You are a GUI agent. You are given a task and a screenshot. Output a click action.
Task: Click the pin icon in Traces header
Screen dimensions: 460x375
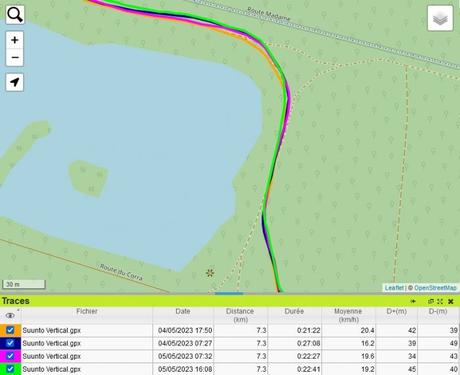click(413, 301)
